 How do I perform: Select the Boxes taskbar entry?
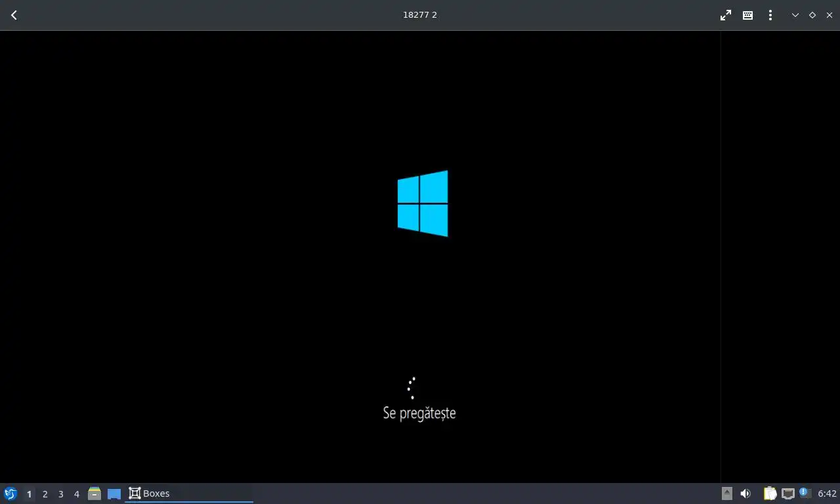(189, 493)
